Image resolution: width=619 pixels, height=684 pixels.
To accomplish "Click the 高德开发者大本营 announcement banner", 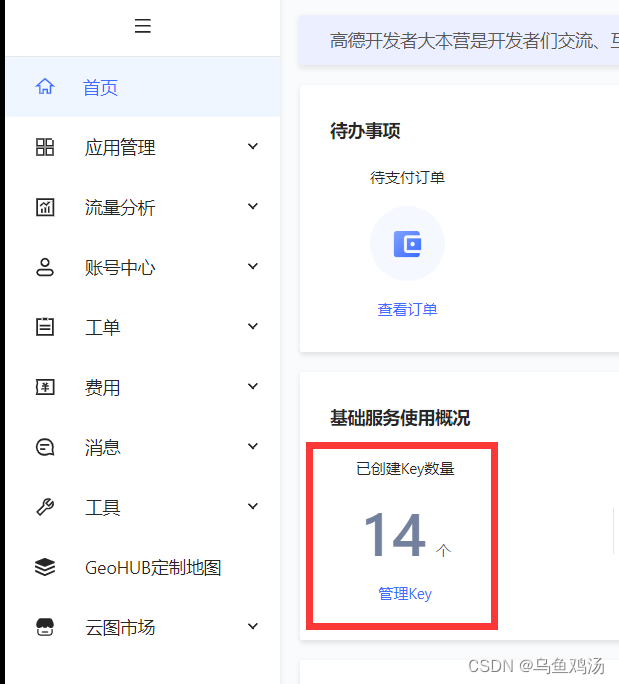I will 459,41.
